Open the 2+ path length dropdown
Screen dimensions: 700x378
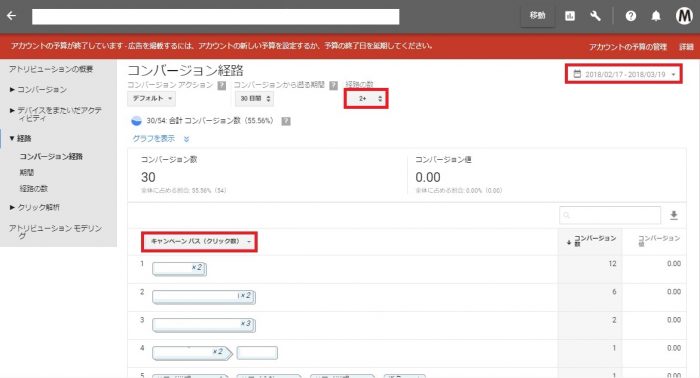[366, 98]
